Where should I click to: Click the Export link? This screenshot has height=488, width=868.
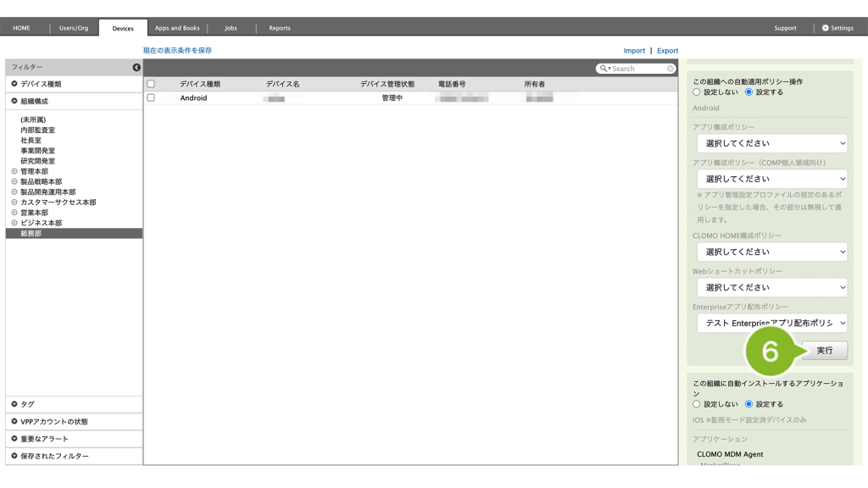pyautogui.click(x=667, y=51)
